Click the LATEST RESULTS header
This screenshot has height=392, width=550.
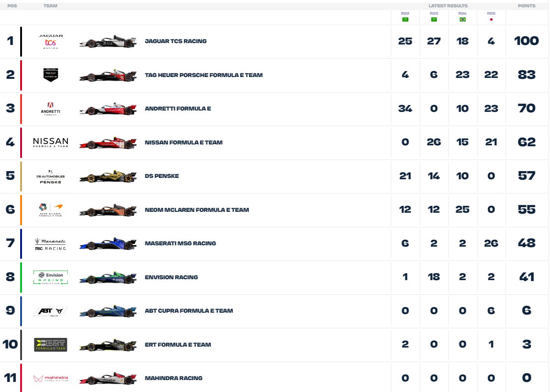pyautogui.click(x=448, y=6)
